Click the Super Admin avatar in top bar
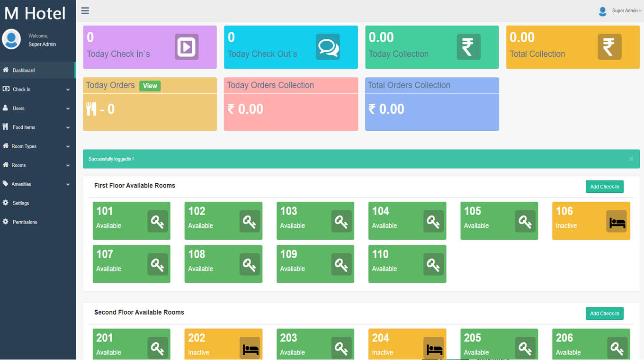Screen dimensions: 644x360 click(x=603, y=11)
